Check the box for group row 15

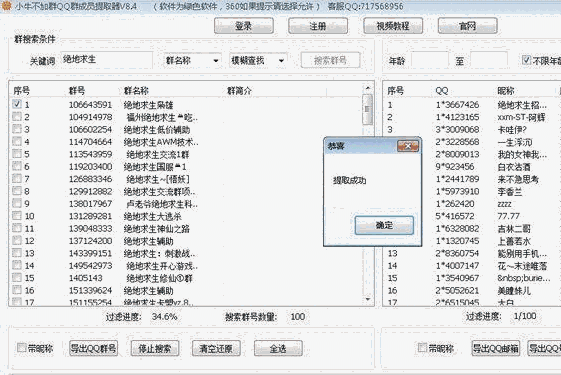pos(16,278)
